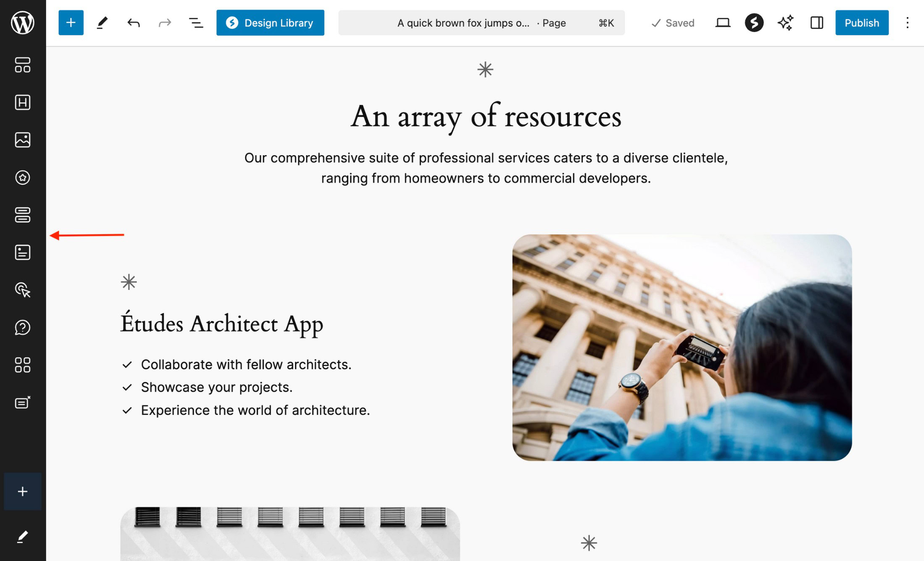
Task: Click the Publish button
Action: (861, 23)
